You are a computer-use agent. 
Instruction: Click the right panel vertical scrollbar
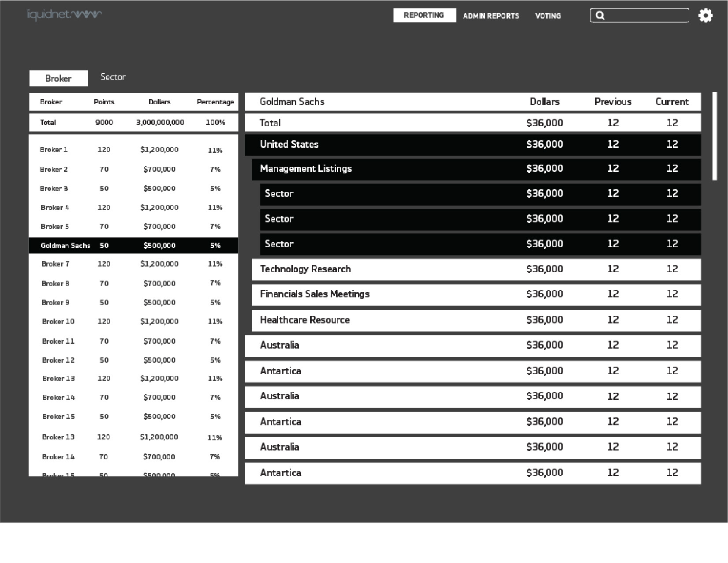(715, 136)
